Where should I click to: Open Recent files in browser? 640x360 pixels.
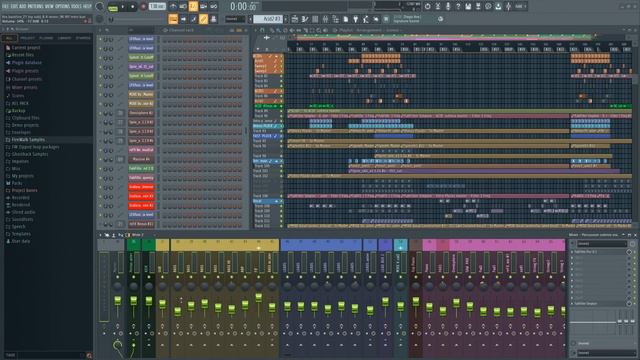(23, 55)
